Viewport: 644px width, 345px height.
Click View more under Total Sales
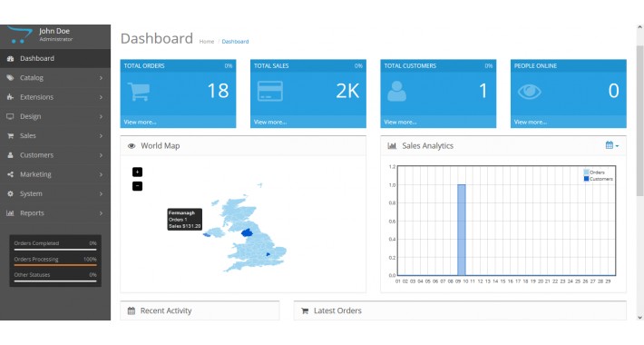coord(270,123)
